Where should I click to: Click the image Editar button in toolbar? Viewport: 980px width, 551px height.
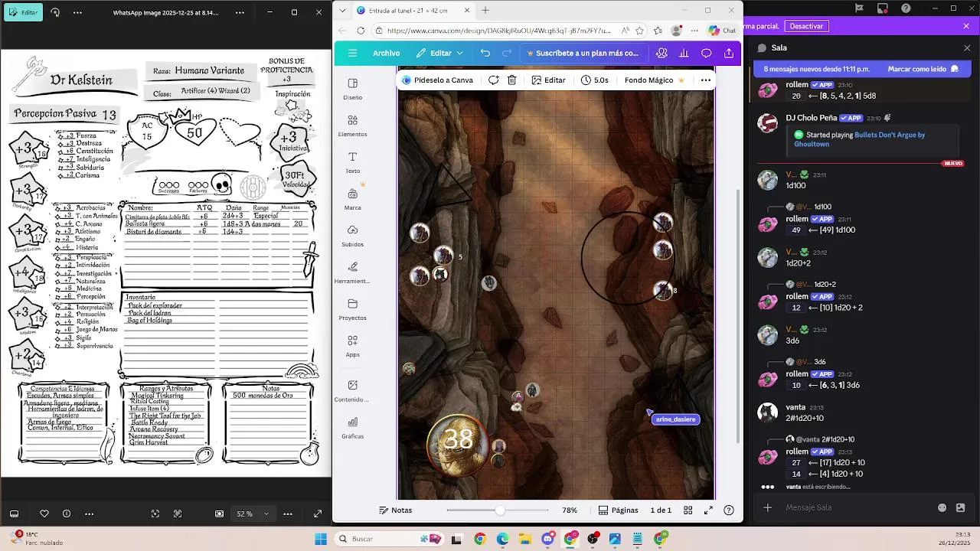pyautogui.click(x=548, y=80)
